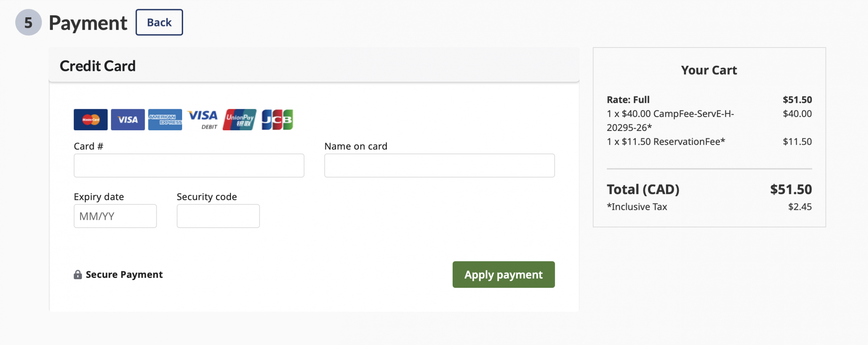Click the Credit Card section header

point(98,66)
